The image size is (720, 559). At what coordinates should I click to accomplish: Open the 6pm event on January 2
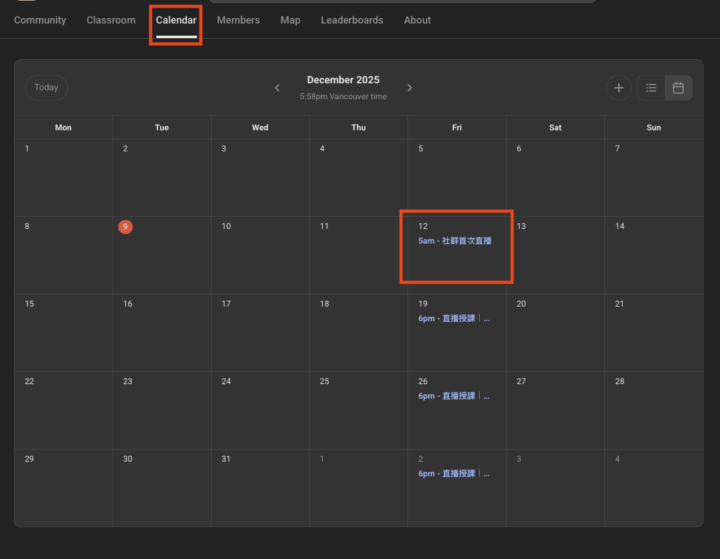[454, 474]
